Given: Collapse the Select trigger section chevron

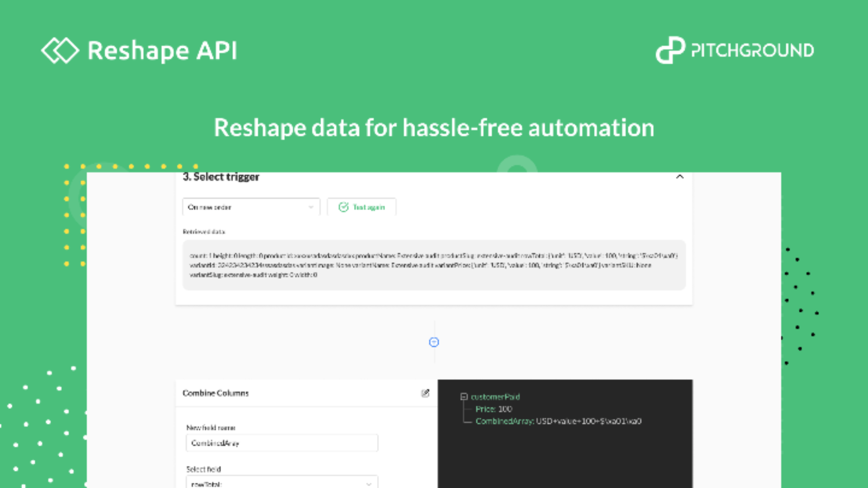Looking at the screenshot, I should pyautogui.click(x=679, y=177).
